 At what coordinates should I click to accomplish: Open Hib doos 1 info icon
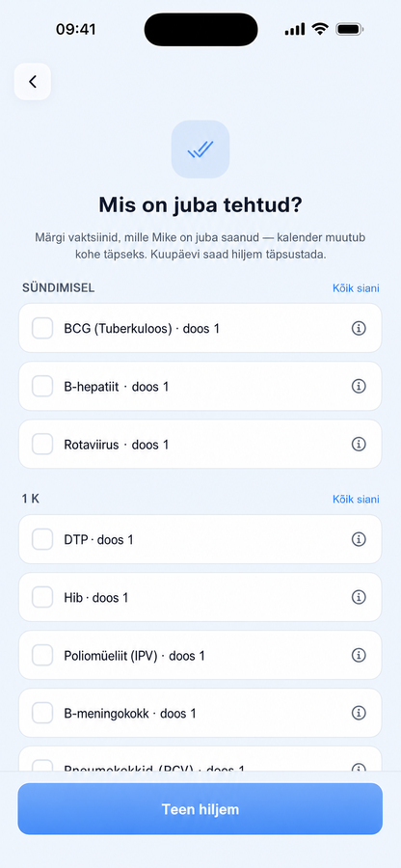pos(359,597)
